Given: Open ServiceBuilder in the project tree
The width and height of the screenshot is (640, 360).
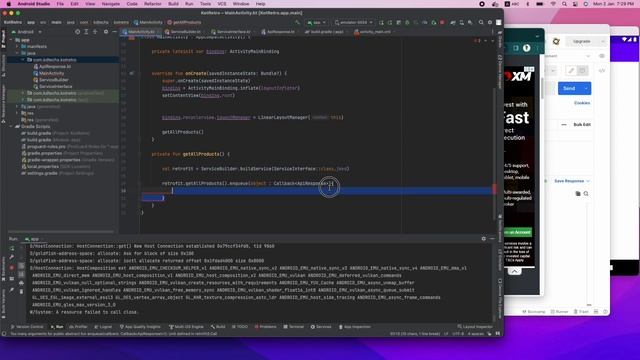Looking at the screenshot, I should [53, 80].
